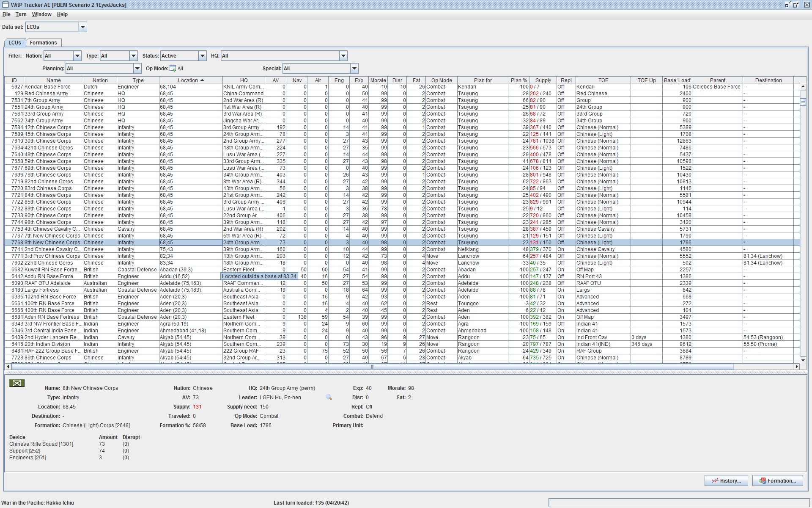Select the 102nd RN Base Force row
Screen dimensions: 812x508
(x=402, y=297)
